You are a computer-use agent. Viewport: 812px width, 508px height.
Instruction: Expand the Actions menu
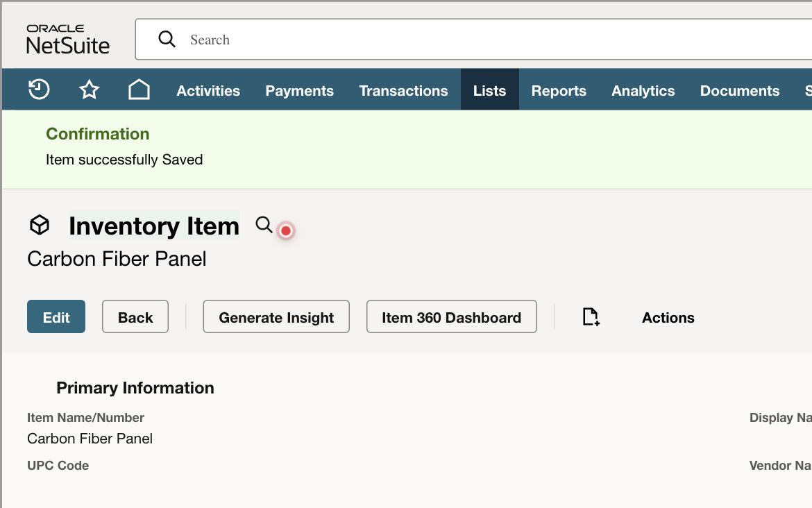668,317
